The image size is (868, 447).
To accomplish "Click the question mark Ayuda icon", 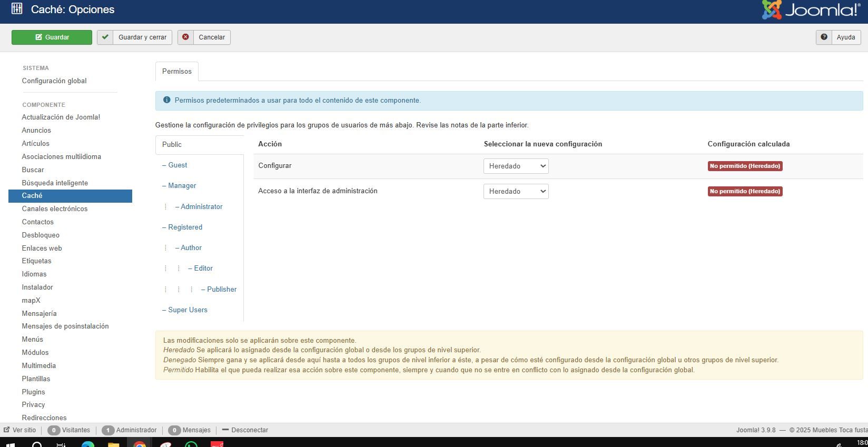I will tap(824, 37).
